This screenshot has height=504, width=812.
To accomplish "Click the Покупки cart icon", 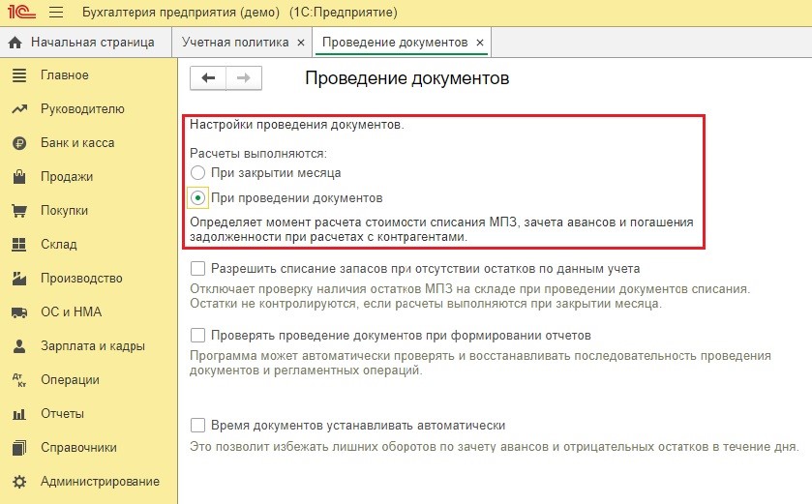I will [x=18, y=211].
